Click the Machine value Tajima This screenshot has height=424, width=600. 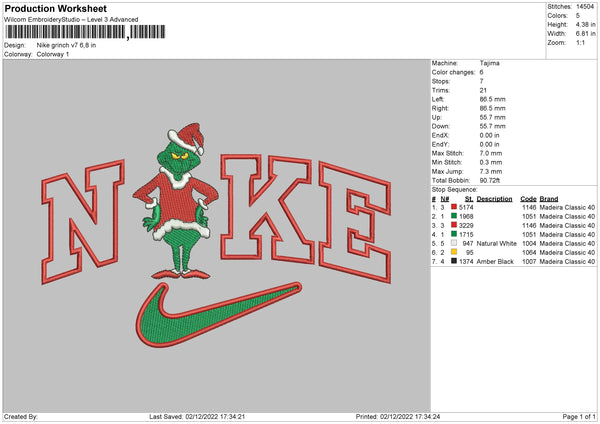coord(489,63)
